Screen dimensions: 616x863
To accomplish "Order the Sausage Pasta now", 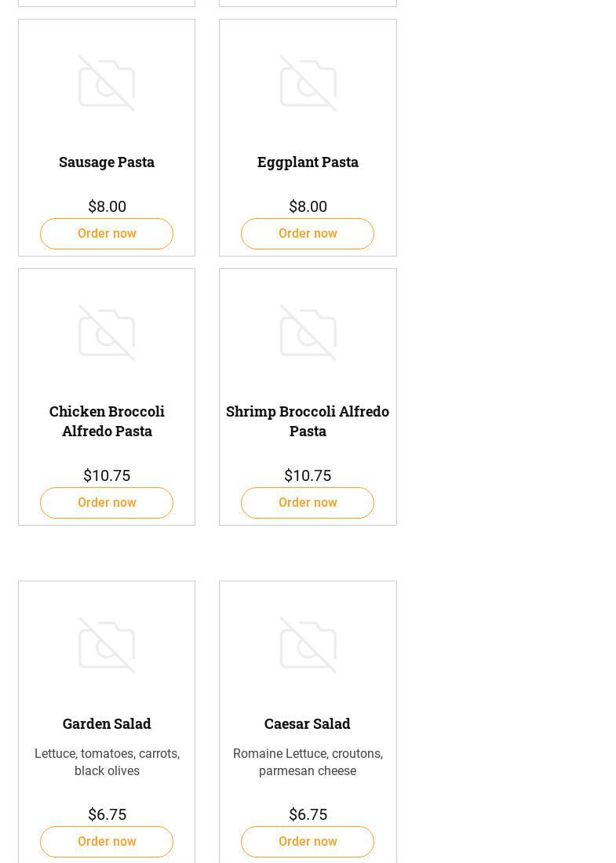I will tap(107, 234).
